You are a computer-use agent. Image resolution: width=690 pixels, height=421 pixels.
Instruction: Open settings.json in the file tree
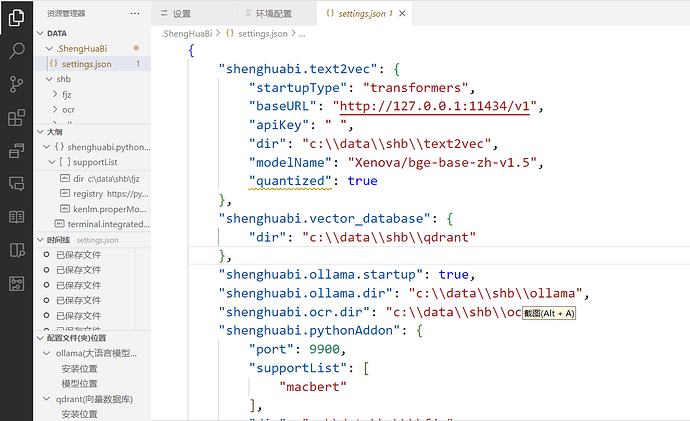coord(92,64)
